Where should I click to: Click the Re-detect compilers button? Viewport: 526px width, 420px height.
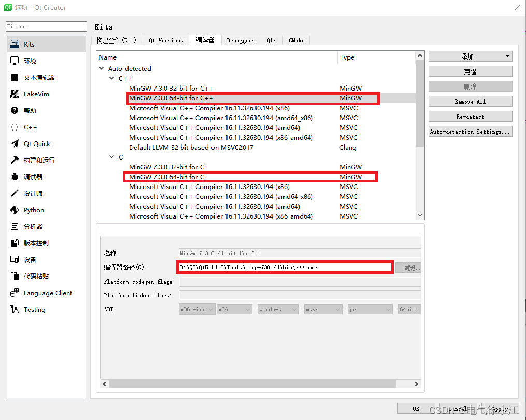pyautogui.click(x=470, y=116)
